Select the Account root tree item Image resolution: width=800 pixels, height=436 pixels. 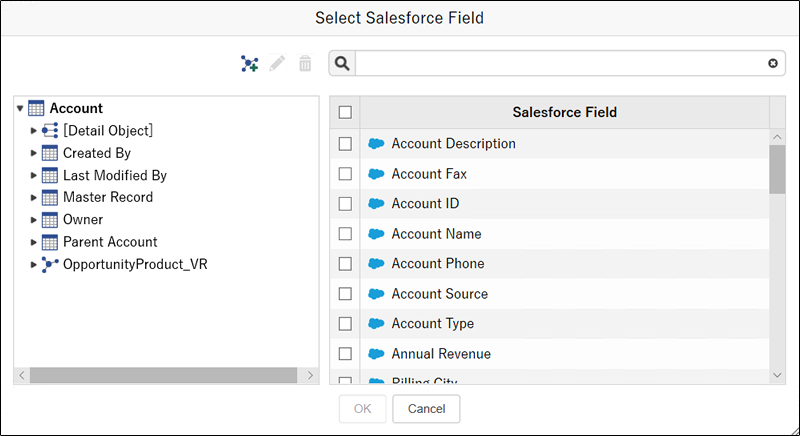(76, 108)
